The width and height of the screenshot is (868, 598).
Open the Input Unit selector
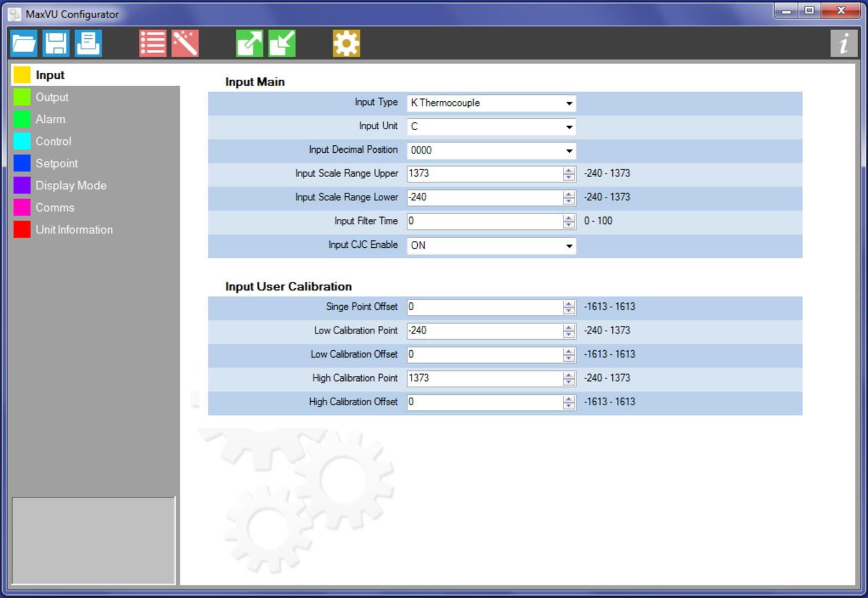(569, 127)
